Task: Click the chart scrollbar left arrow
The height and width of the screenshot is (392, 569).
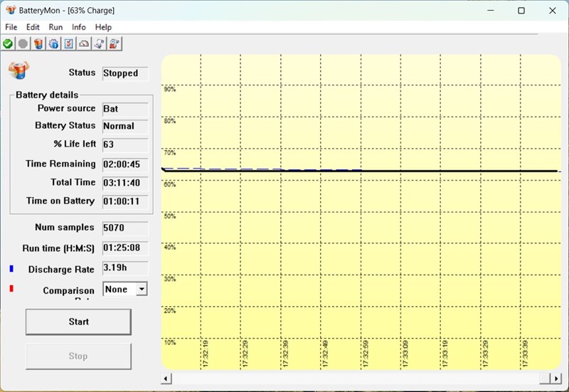Action: [x=166, y=378]
